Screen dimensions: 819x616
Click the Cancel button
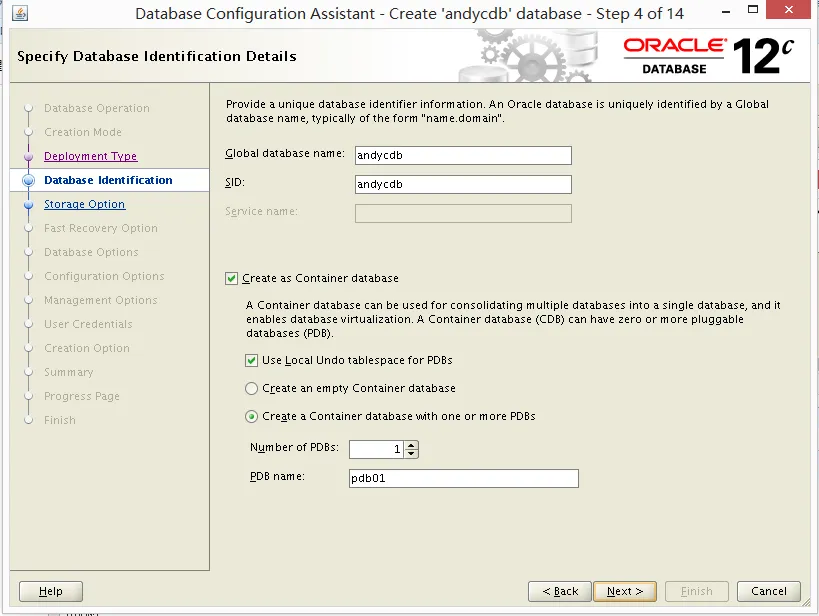coord(769,591)
